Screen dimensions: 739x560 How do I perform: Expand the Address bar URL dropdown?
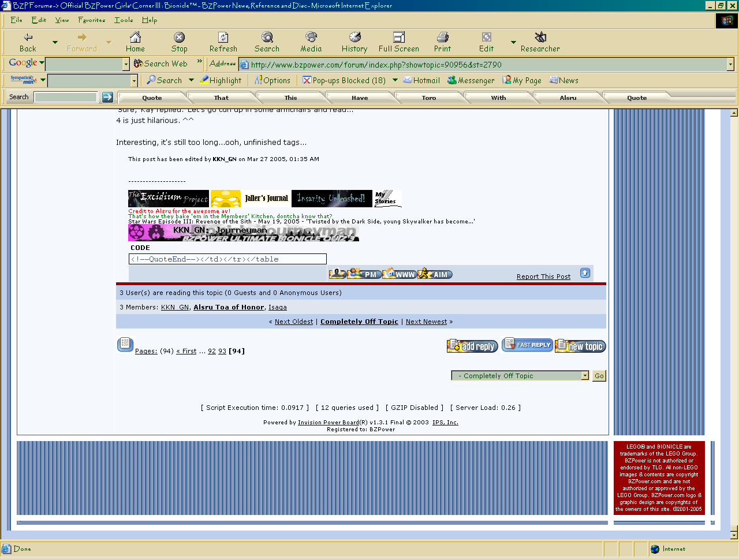730,65
